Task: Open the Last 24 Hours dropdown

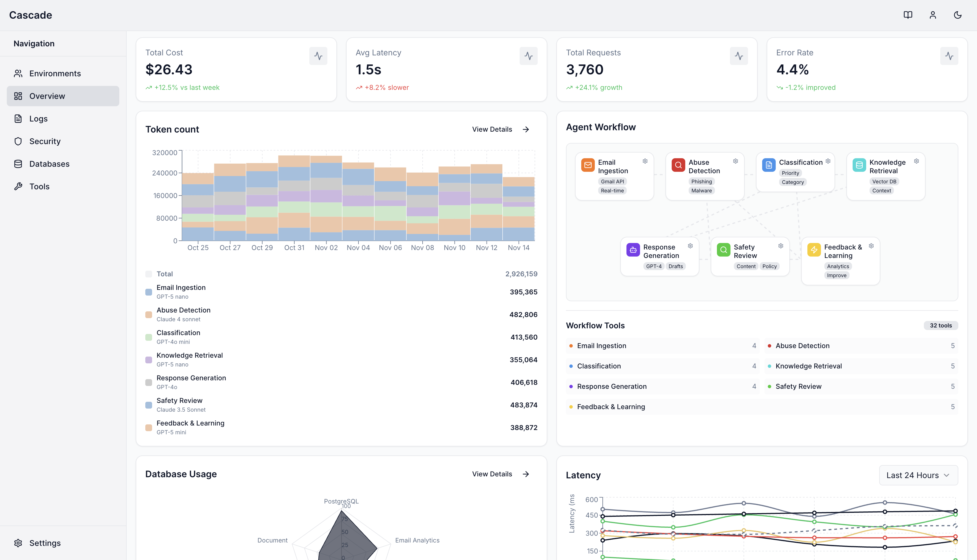Action: [918, 475]
